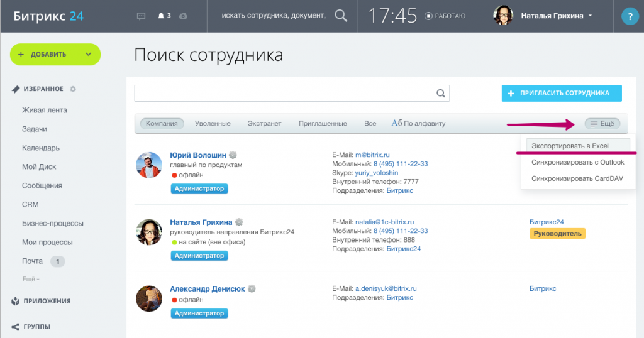Expand Ещё in the left sidebar
Viewport: 644px width, 338px height.
(x=31, y=279)
